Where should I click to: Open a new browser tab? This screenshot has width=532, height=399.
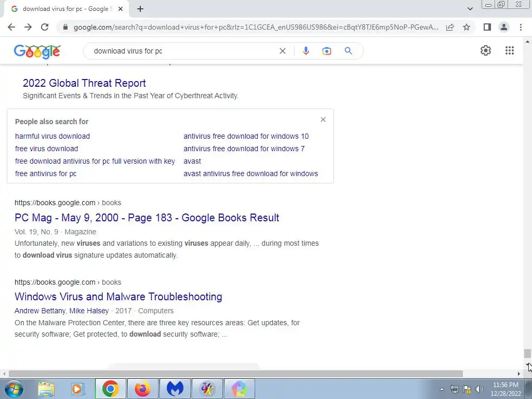[x=140, y=9]
